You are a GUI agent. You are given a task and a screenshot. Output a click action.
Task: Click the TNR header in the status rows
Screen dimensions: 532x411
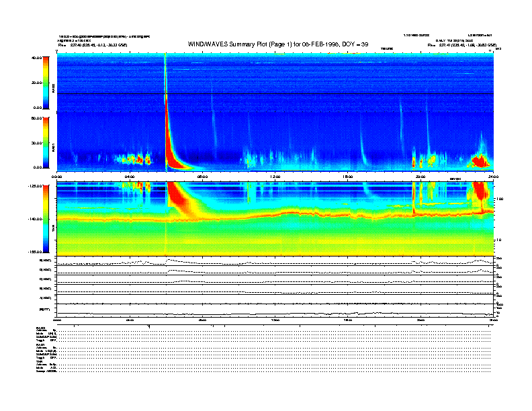click(x=39, y=361)
